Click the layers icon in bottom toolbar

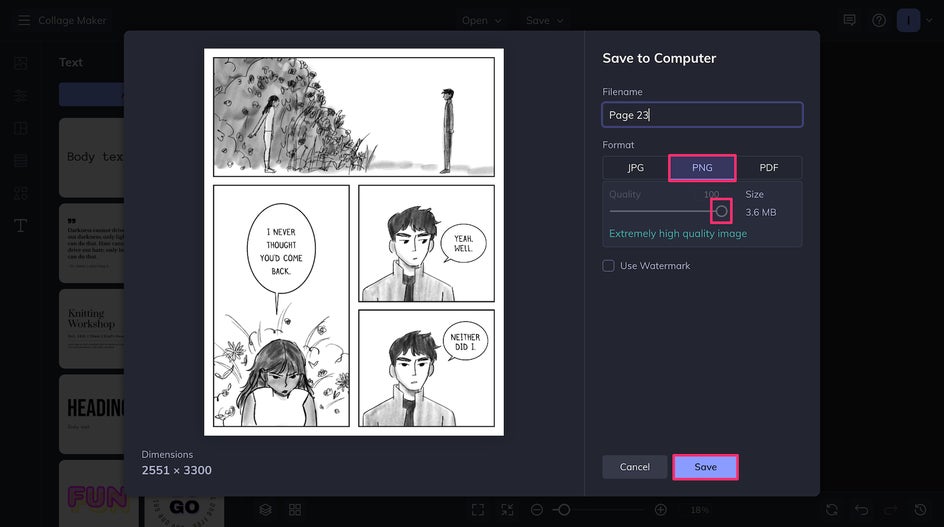point(266,510)
